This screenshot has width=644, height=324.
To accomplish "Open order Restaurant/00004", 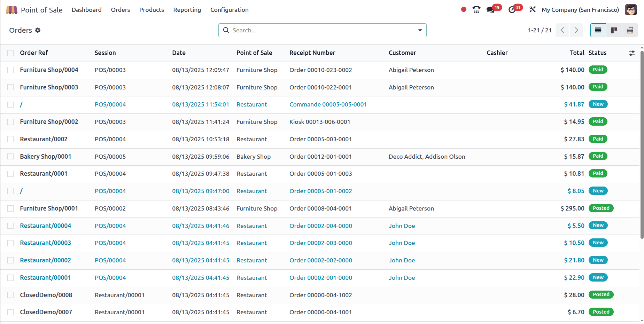I will click(45, 226).
